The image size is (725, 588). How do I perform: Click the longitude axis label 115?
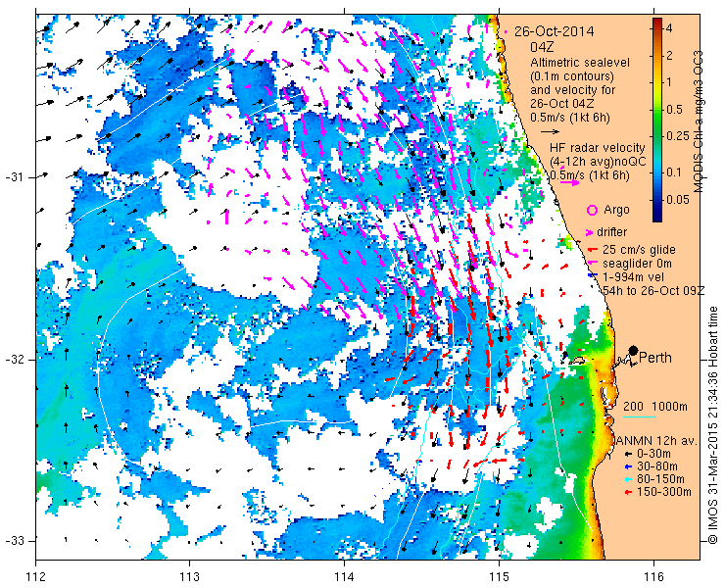[499, 576]
